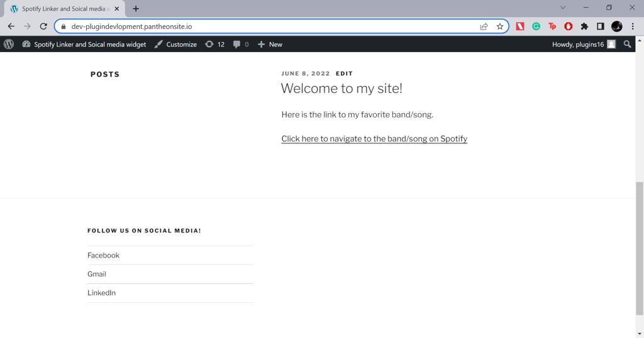Image resolution: width=644 pixels, height=338 pixels.
Task: Open the LinkedIn social link
Action: pos(101,293)
